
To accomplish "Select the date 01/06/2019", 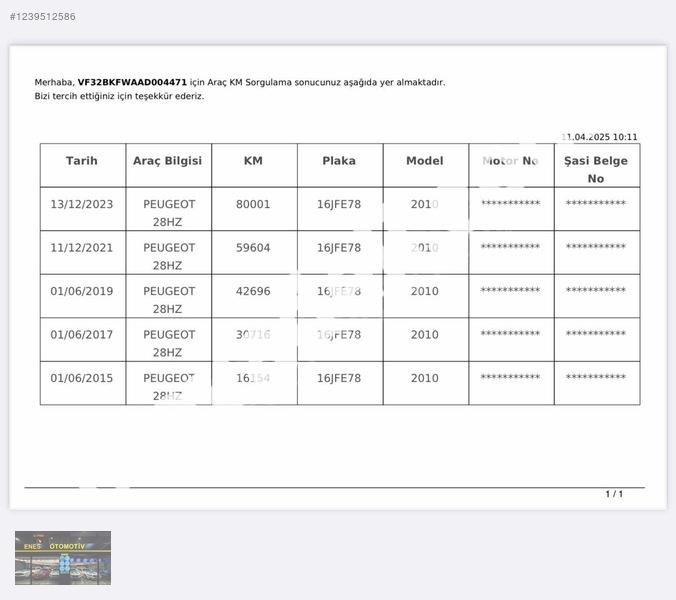I will point(81,291).
